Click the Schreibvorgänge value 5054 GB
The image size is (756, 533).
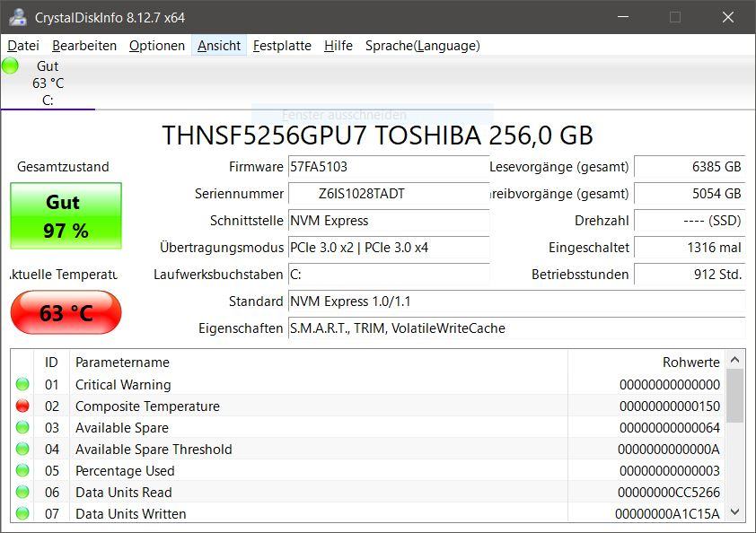coord(690,194)
